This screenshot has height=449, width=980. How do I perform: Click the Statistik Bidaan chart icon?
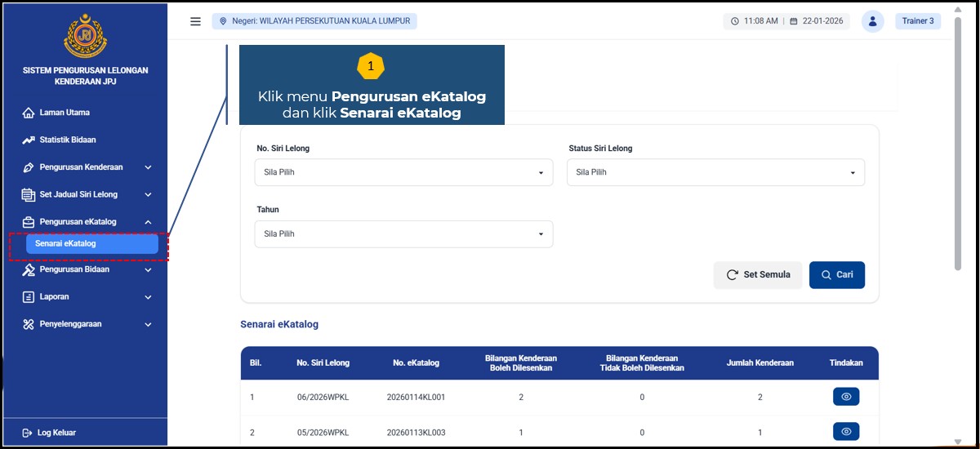(29, 140)
